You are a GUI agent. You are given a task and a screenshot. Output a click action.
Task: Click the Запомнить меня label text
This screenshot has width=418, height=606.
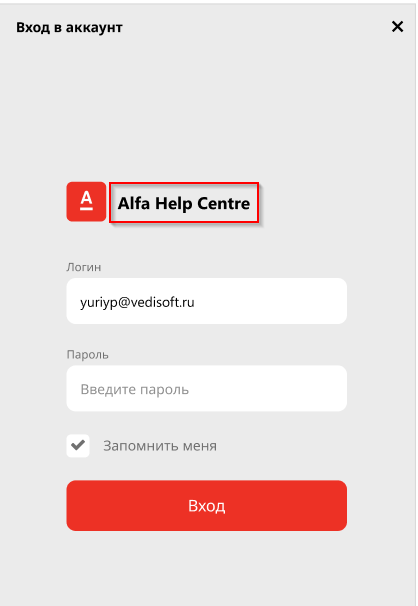point(160,446)
